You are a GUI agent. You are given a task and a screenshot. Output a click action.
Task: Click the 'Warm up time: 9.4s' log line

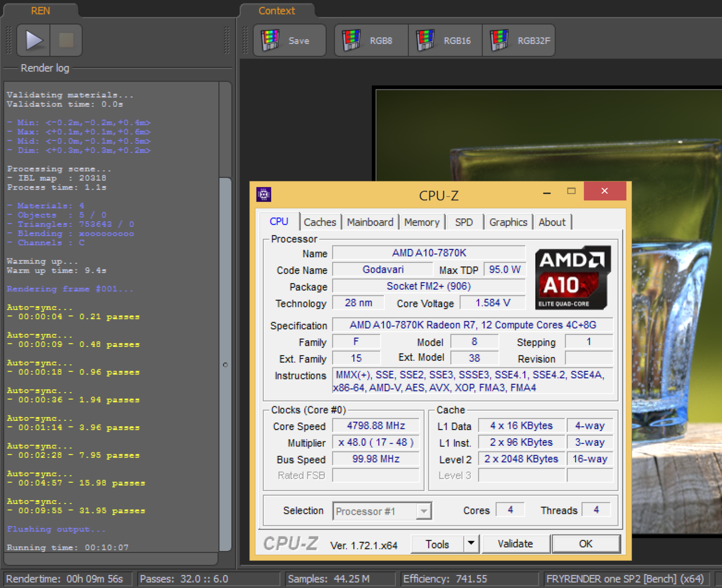[56, 271]
